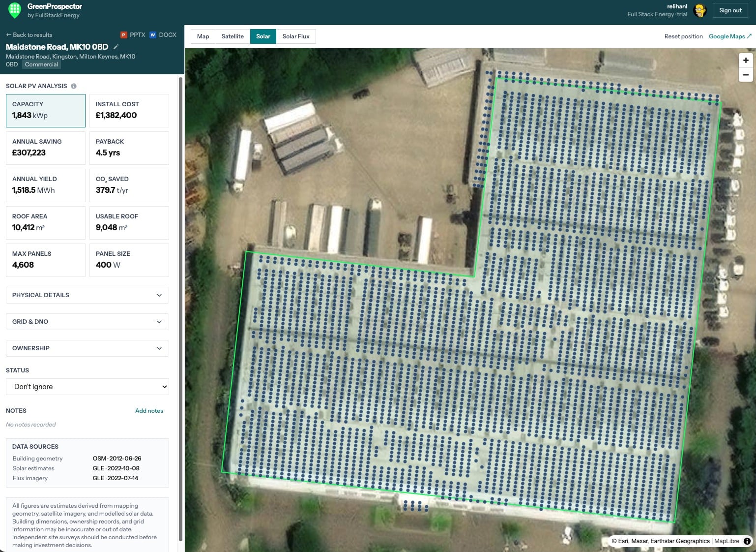Click the map attribution info icon

pyautogui.click(x=747, y=541)
